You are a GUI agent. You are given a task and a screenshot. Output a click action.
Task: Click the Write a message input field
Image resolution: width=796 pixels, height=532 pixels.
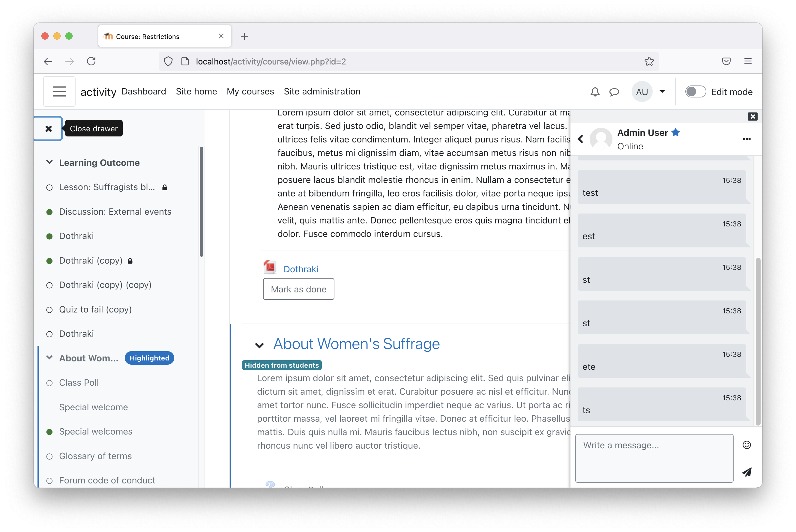(654, 458)
